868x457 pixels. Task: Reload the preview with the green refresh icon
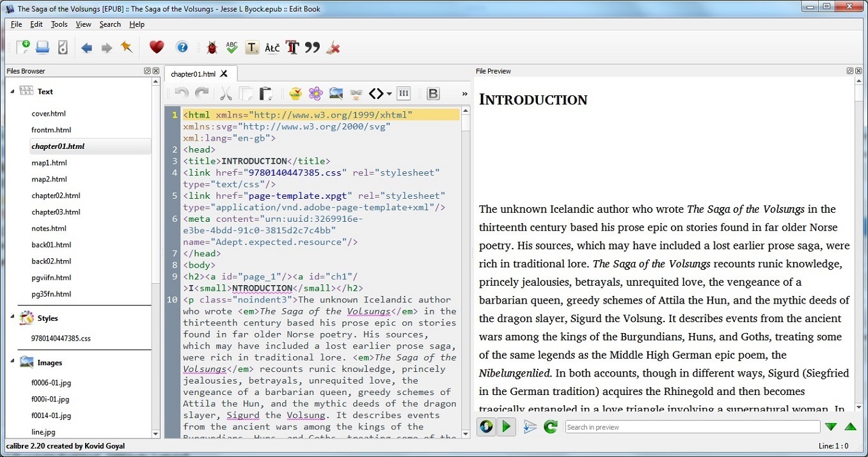550,426
